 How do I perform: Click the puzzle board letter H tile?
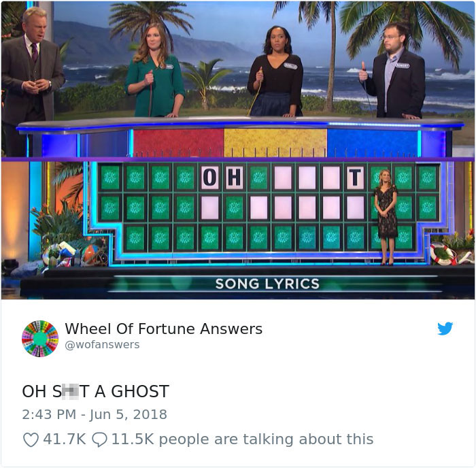[234, 178]
